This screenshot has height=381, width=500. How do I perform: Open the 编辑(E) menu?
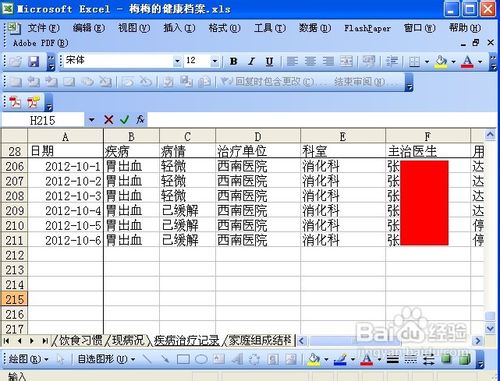tap(89, 28)
